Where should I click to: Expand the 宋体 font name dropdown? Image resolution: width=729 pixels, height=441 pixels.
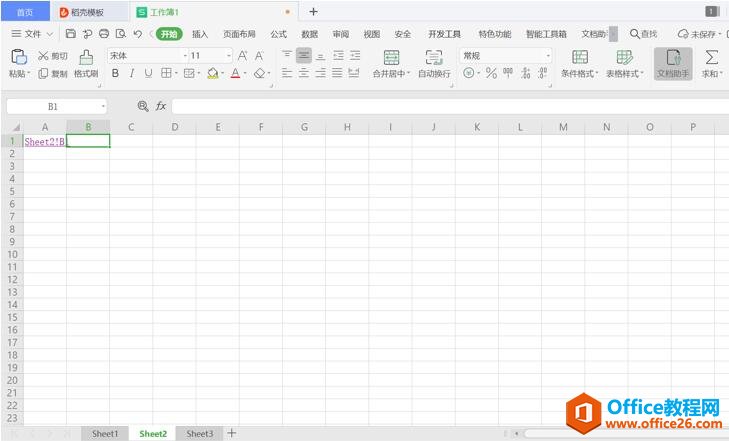[185, 56]
